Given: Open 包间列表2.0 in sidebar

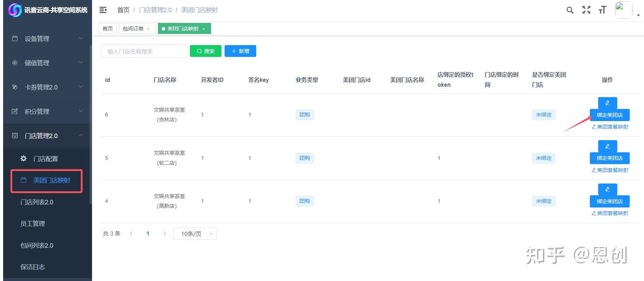Looking at the screenshot, I should (x=37, y=245).
